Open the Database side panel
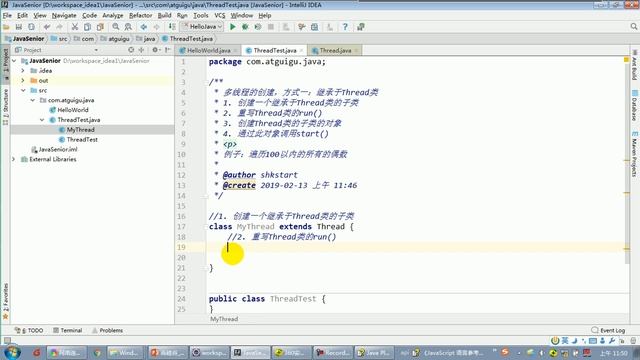The image size is (640, 360). pos(634,106)
